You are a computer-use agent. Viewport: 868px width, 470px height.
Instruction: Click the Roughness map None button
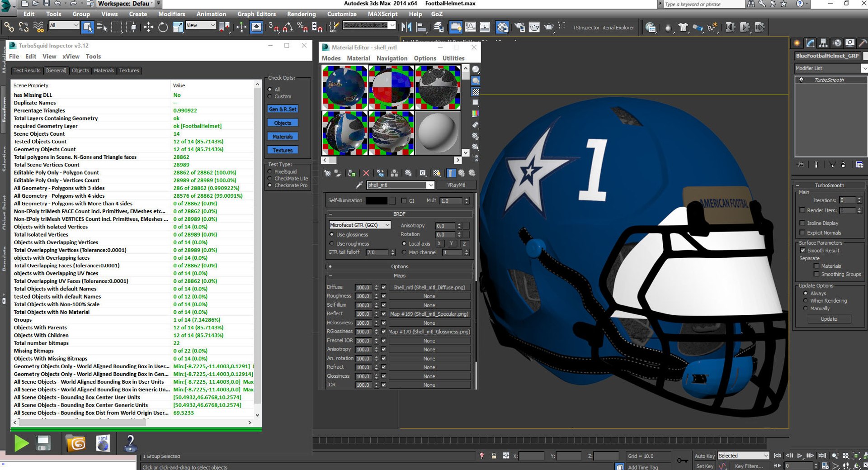(x=429, y=296)
